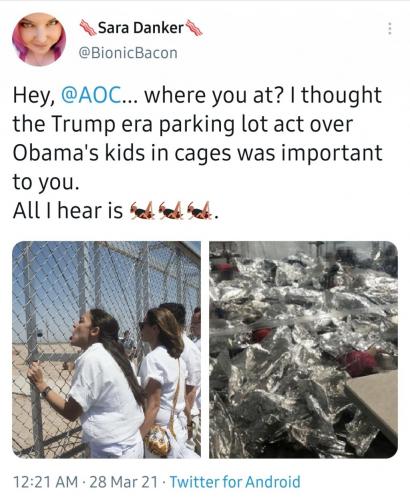Viewport: 410px width, 500px height.
Task: Open the right photo of foil blankets
Action: pyautogui.click(x=303, y=349)
